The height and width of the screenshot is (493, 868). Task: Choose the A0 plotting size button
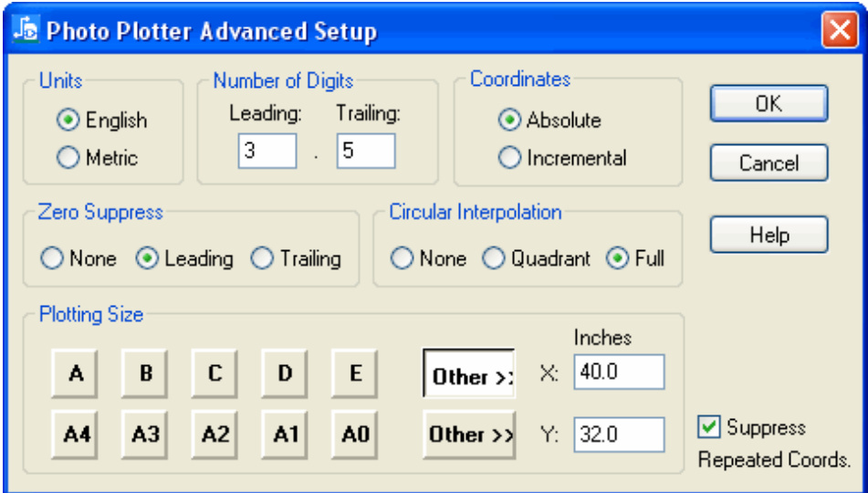point(355,435)
